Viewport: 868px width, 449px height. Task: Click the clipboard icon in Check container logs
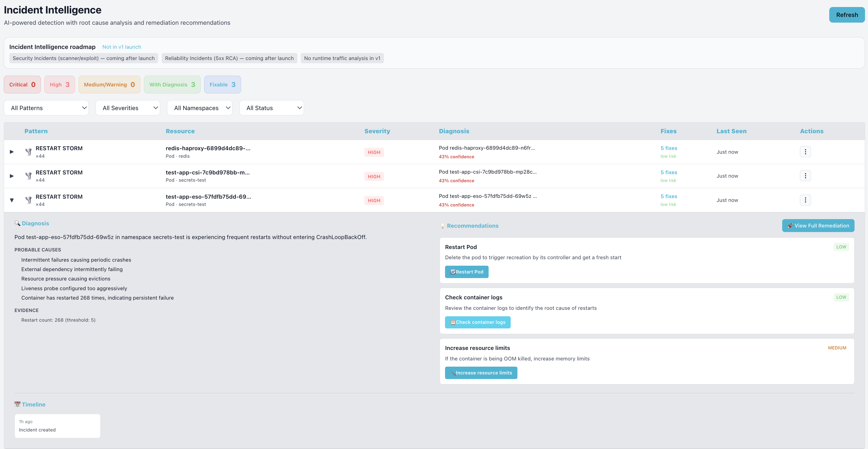pyautogui.click(x=453, y=322)
